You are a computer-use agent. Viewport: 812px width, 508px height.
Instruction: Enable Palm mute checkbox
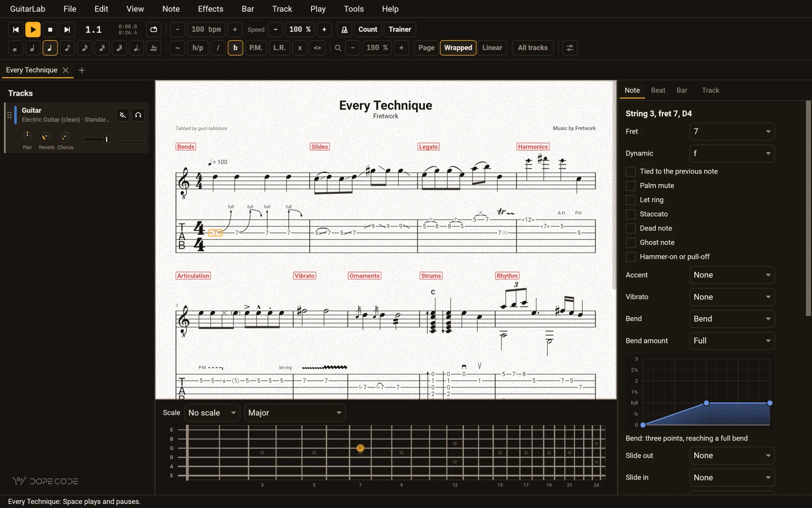click(631, 186)
